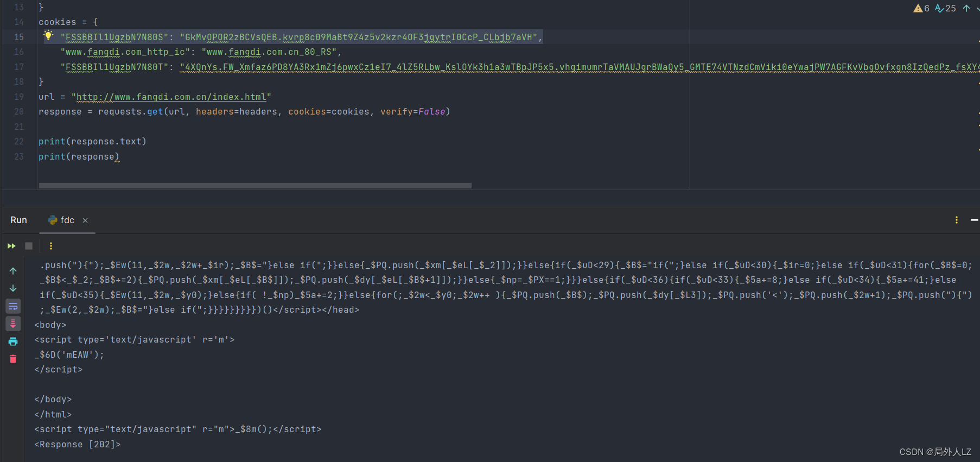Go to previous highlighted problem arrow
Screen dimensions: 980x462
point(966,8)
